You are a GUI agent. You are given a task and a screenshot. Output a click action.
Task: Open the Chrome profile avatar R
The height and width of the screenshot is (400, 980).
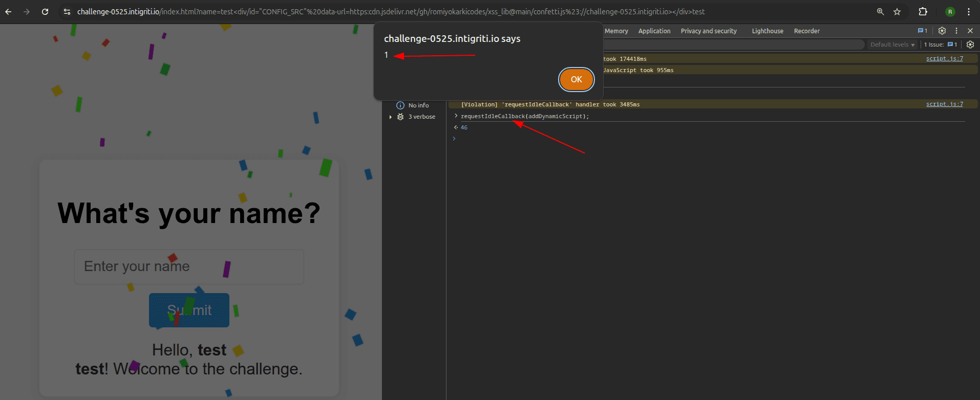click(950, 11)
